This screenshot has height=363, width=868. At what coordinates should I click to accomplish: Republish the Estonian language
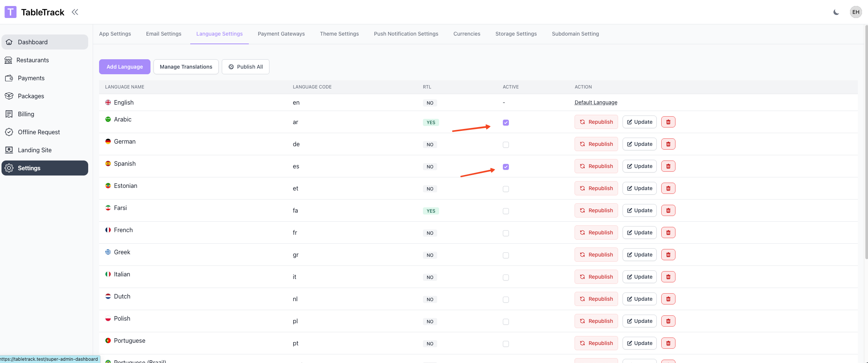click(x=596, y=188)
